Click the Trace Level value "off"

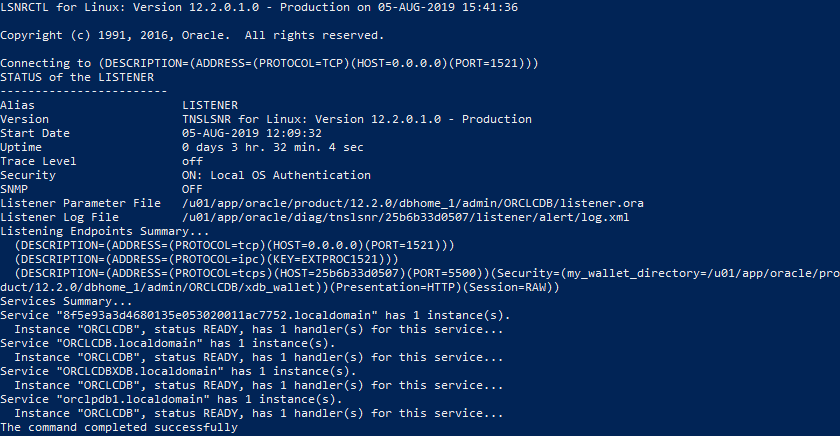coord(193,161)
